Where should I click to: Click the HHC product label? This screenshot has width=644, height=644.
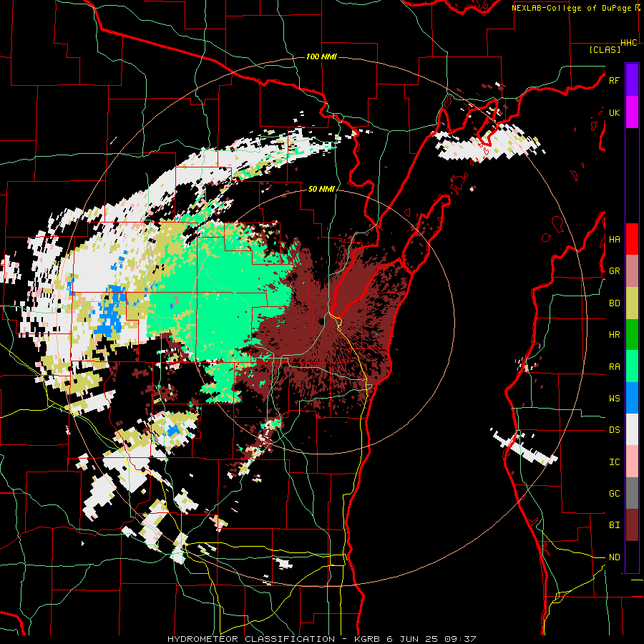pyautogui.click(x=629, y=43)
